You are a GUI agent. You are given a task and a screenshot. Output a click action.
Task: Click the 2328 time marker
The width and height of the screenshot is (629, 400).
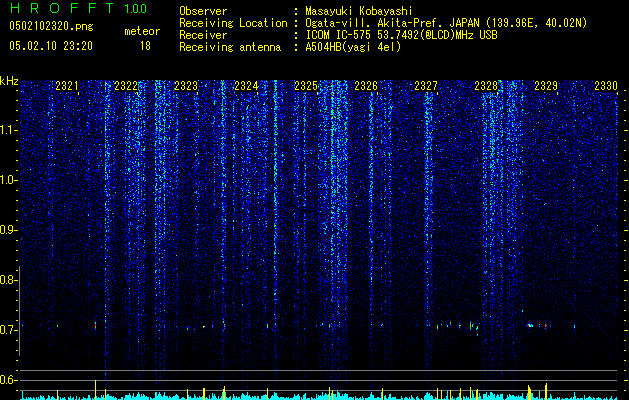click(486, 86)
